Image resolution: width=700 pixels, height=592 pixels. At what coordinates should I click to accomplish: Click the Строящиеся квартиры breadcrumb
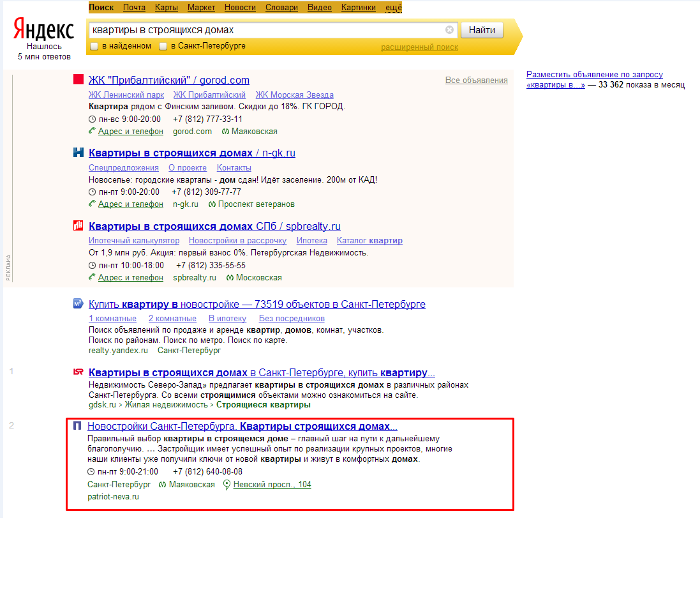coord(264,405)
